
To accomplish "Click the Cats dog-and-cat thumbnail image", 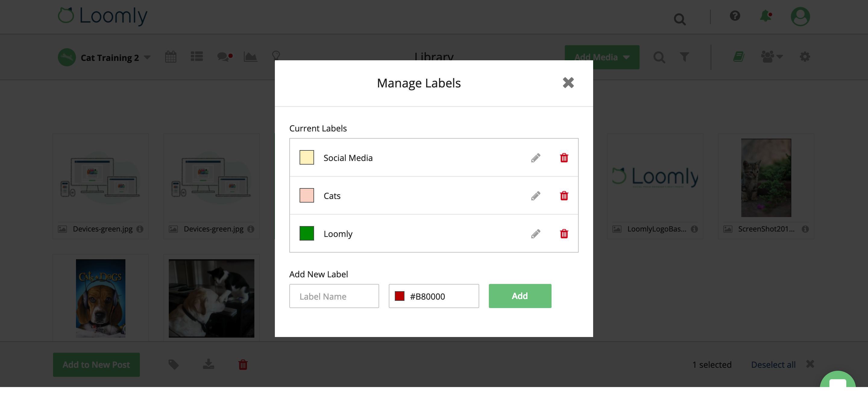I will point(212,297).
